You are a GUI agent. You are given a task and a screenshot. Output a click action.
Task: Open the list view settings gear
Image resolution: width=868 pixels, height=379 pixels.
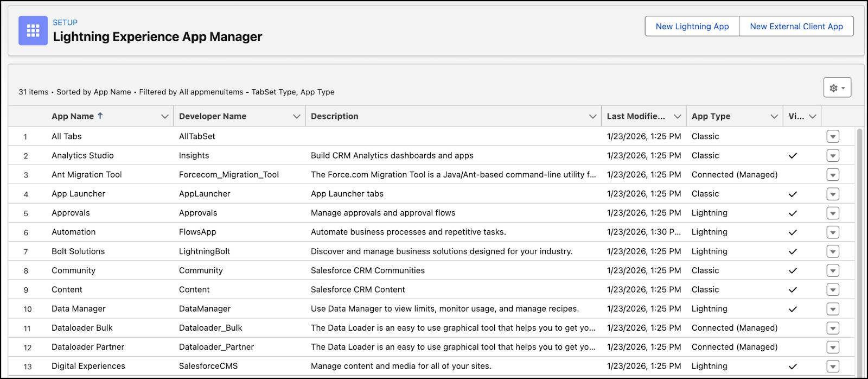pos(837,87)
